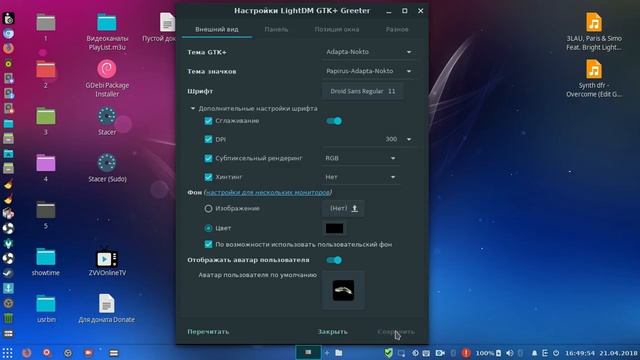
Task: Launch the Stacer (Sudo) desktop icon
Action: (x=107, y=163)
